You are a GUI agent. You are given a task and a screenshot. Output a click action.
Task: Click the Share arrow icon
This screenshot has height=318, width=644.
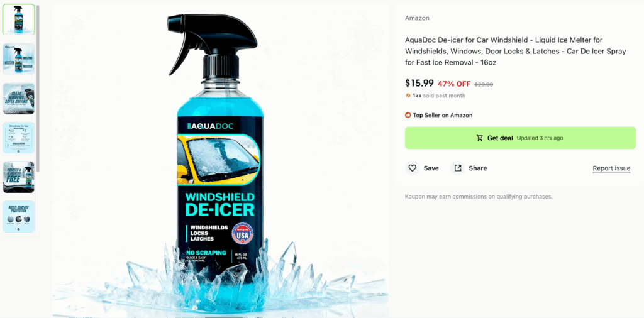tap(458, 168)
